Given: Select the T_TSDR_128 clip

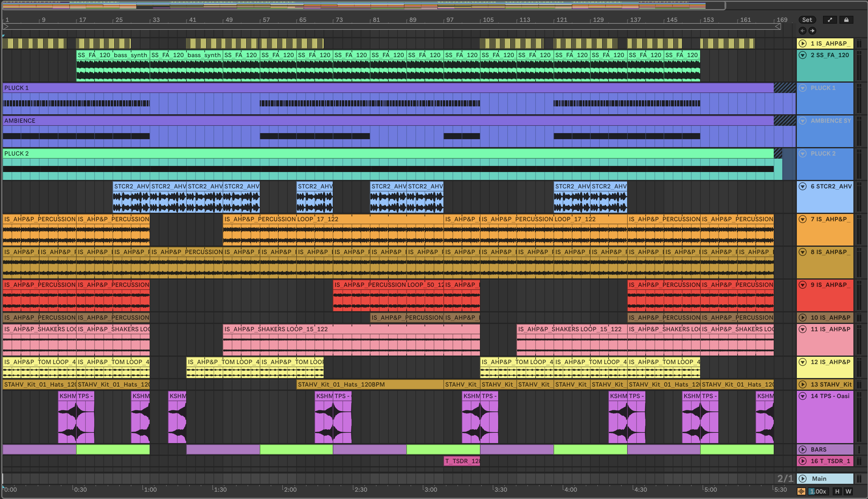Looking at the screenshot, I should coord(462,461).
